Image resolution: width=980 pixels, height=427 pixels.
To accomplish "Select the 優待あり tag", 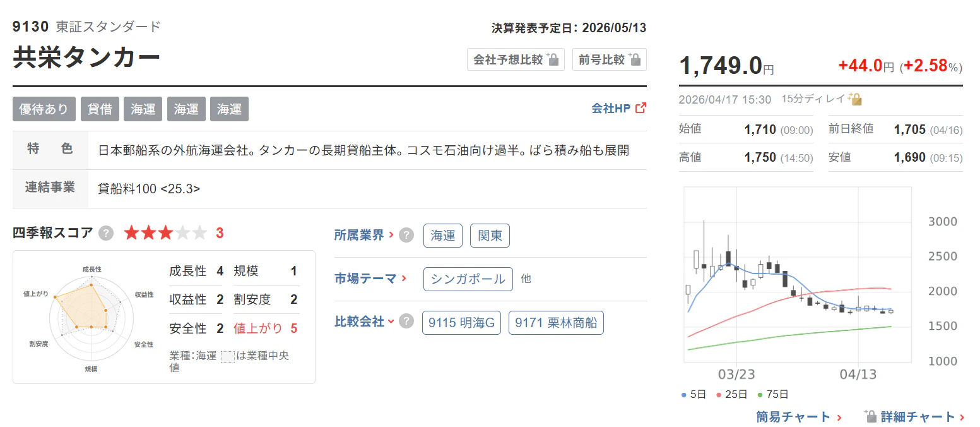I will (x=44, y=109).
